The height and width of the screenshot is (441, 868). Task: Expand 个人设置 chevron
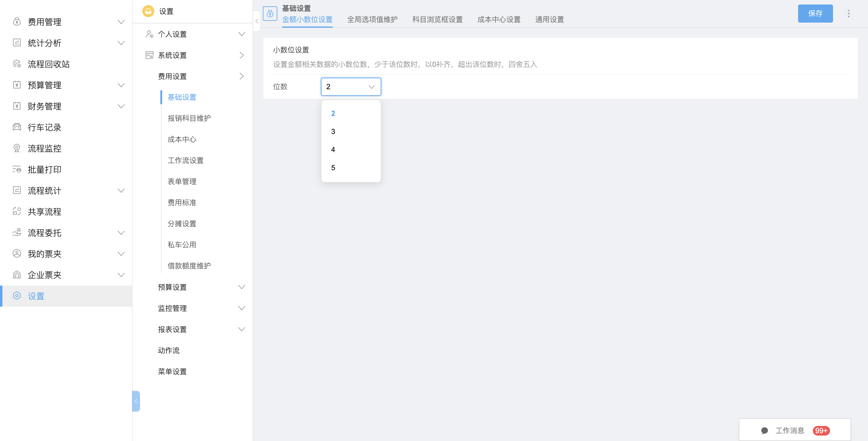tap(242, 34)
